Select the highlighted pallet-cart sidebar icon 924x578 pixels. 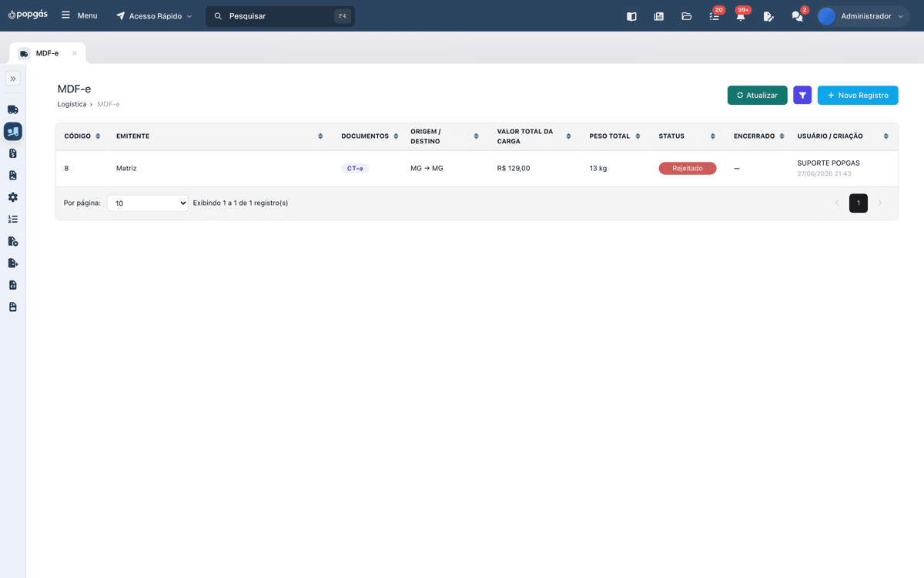13,132
